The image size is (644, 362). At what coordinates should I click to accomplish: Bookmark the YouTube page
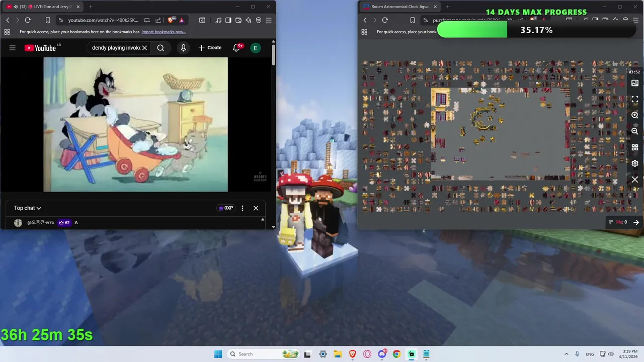(x=48, y=20)
